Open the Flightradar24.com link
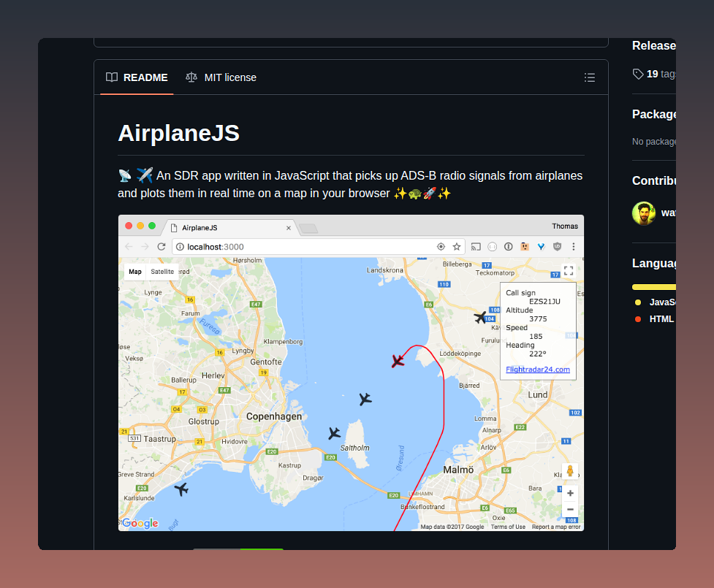The height and width of the screenshot is (588, 714). (538, 370)
